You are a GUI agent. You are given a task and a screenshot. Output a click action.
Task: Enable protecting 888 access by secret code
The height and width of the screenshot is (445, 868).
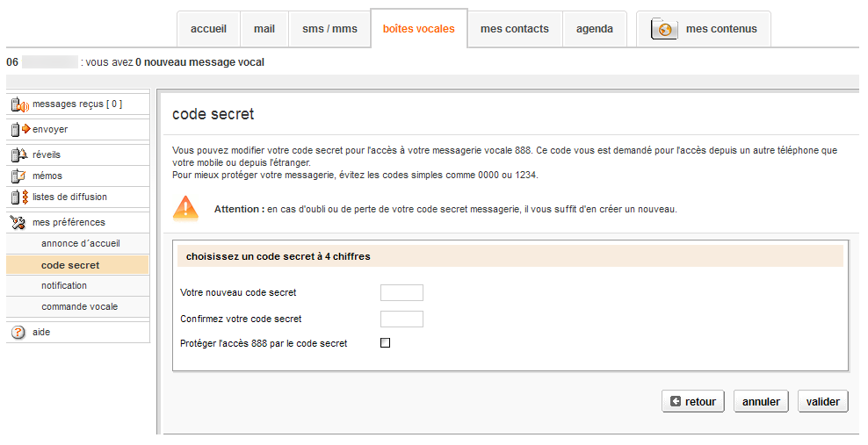coord(385,343)
